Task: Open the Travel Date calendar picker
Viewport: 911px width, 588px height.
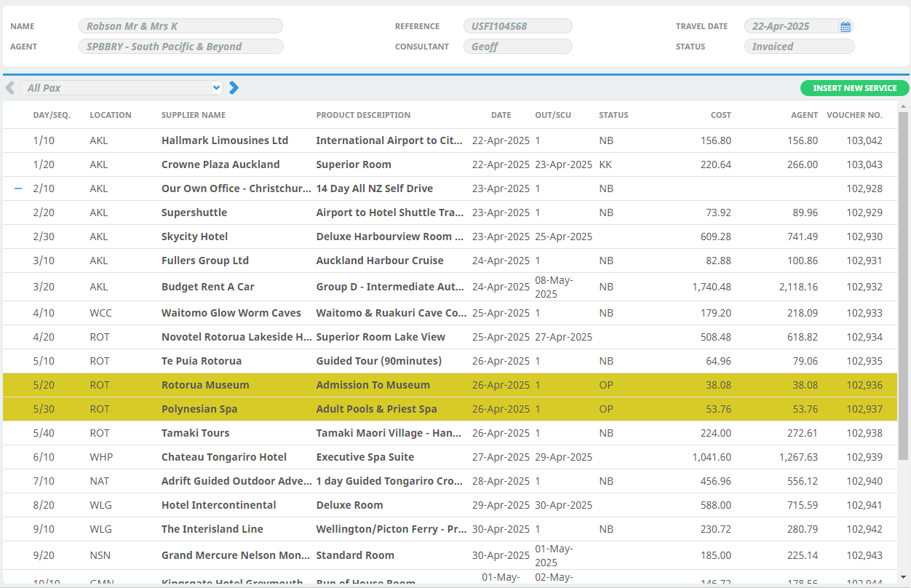Action: click(845, 27)
